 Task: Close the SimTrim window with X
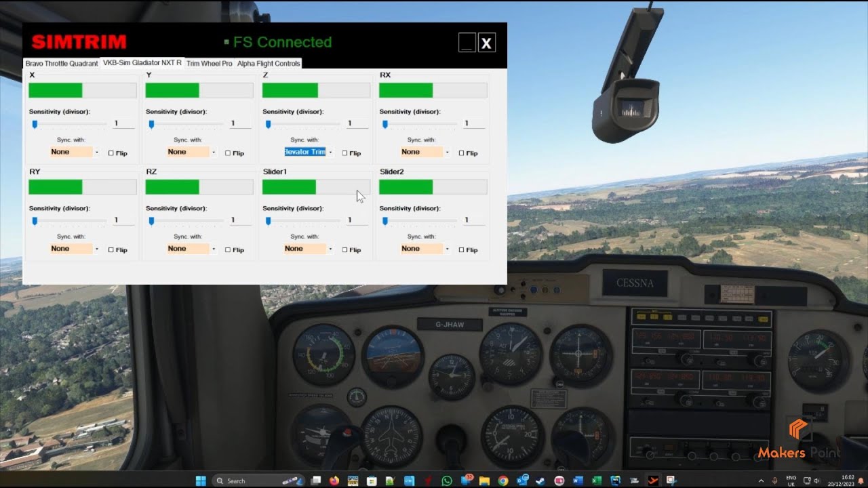[x=486, y=43]
